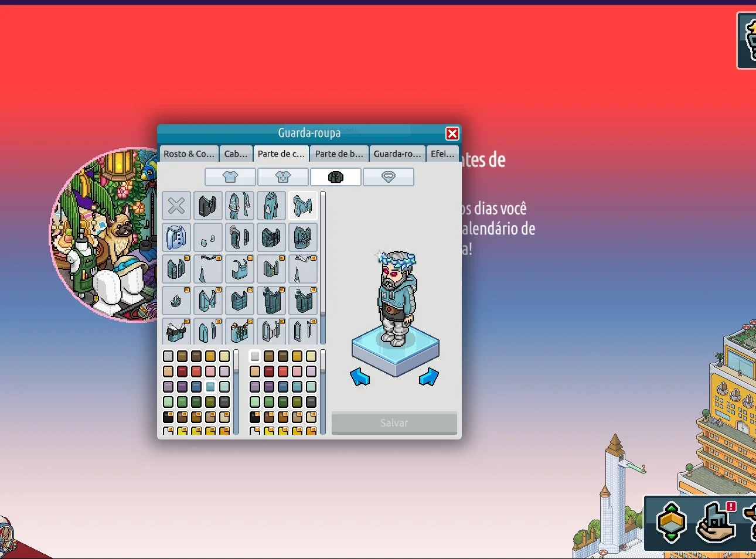Remove jacket with the X item
This screenshot has width=756, height=559.
click(176, 206)
